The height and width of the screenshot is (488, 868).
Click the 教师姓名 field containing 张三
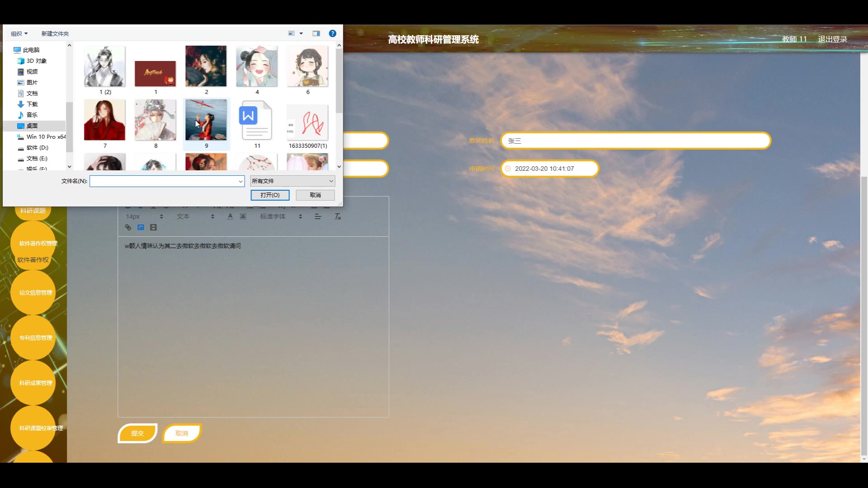pyautogui.click(x=636, y=141)
